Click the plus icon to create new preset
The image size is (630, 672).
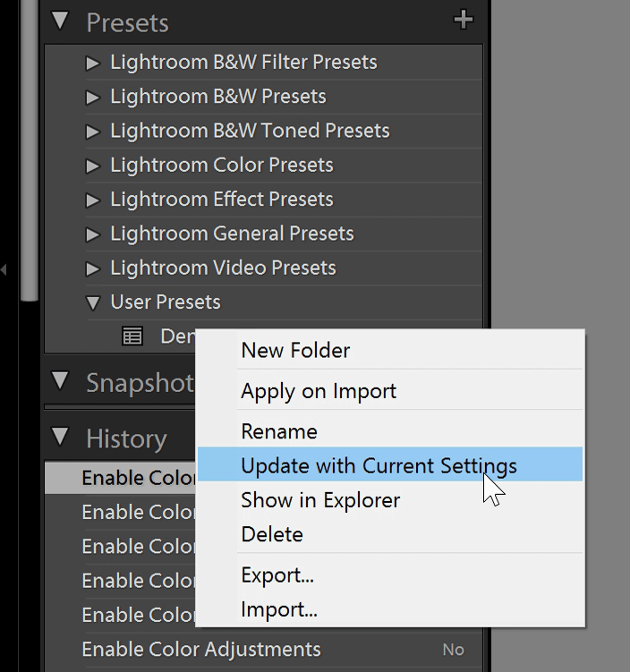pyautogui.click(x=464, y=21)
